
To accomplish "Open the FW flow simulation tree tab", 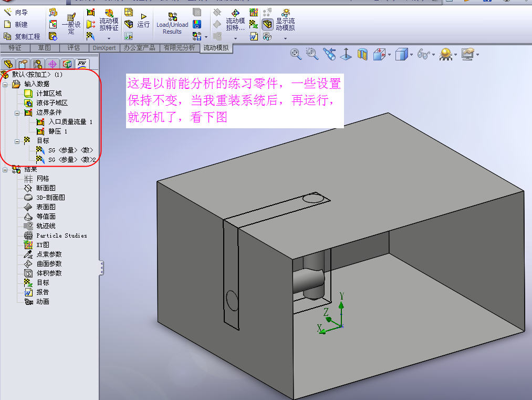I will (82, 64).
